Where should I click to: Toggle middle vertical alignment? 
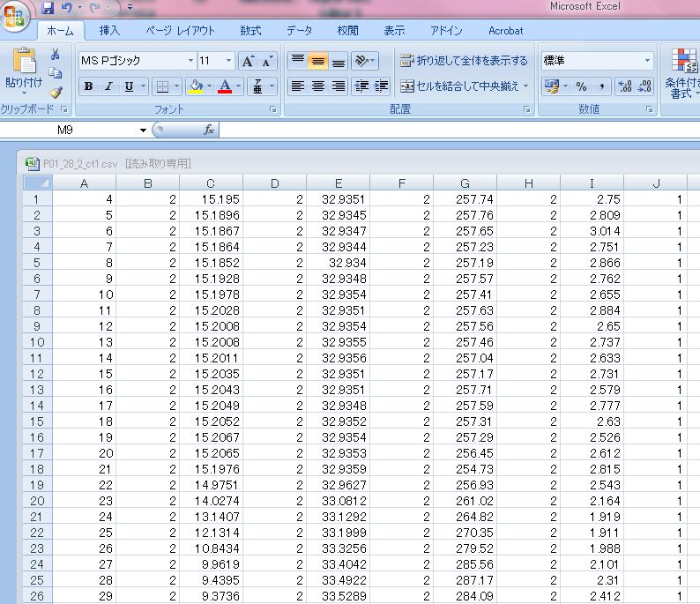[x=318, y=61]
